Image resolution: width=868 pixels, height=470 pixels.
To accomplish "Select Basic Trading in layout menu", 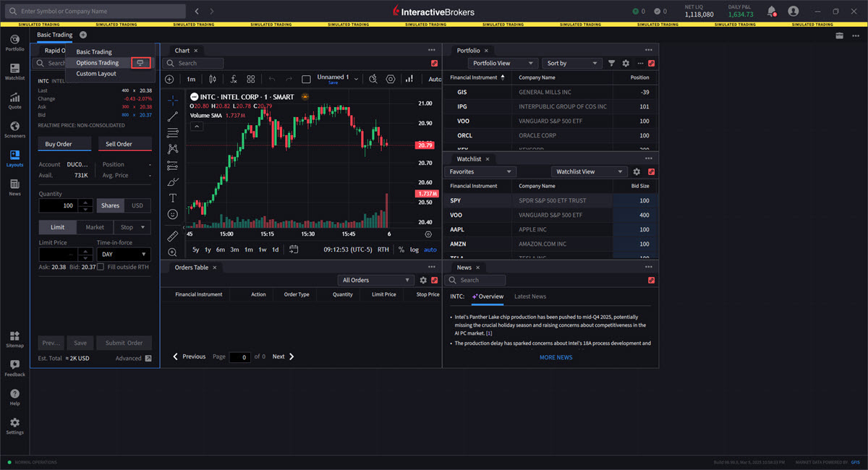I will tap(94, 52).
